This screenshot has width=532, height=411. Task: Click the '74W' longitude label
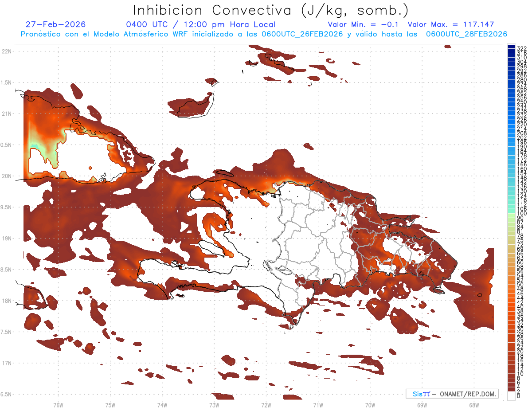[x=162, y=405]
